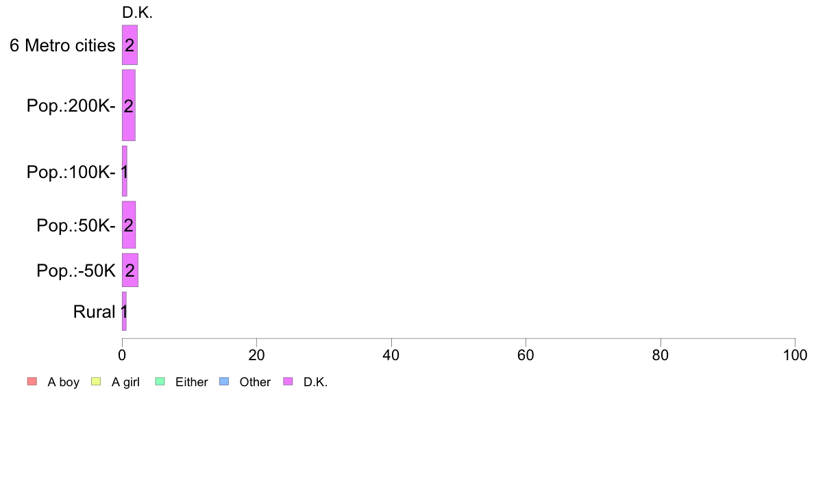Select the Pop.:200K- bar

pyautogui.click(x=129, y=105)
